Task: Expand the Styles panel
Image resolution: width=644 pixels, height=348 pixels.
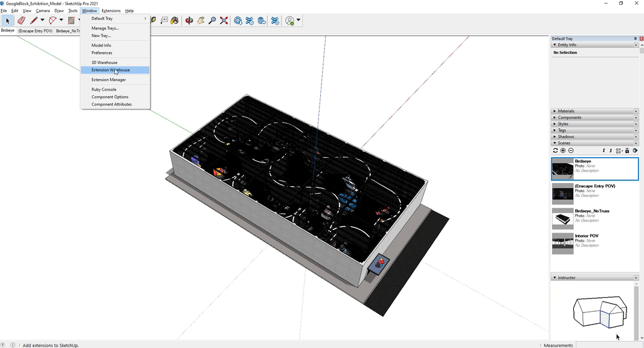Action: [555, 124]
